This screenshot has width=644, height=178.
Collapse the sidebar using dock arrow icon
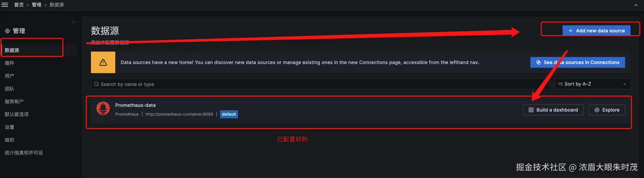(74, 22)
